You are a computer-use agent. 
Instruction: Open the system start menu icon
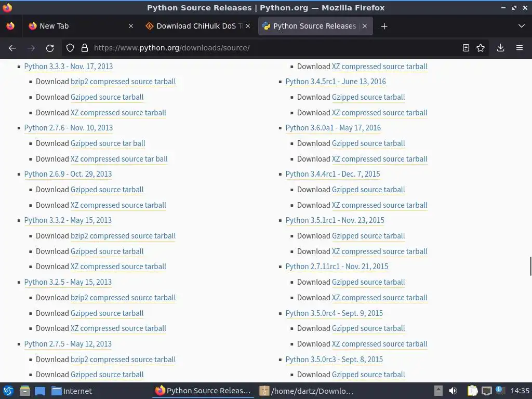tap(8, 391)
